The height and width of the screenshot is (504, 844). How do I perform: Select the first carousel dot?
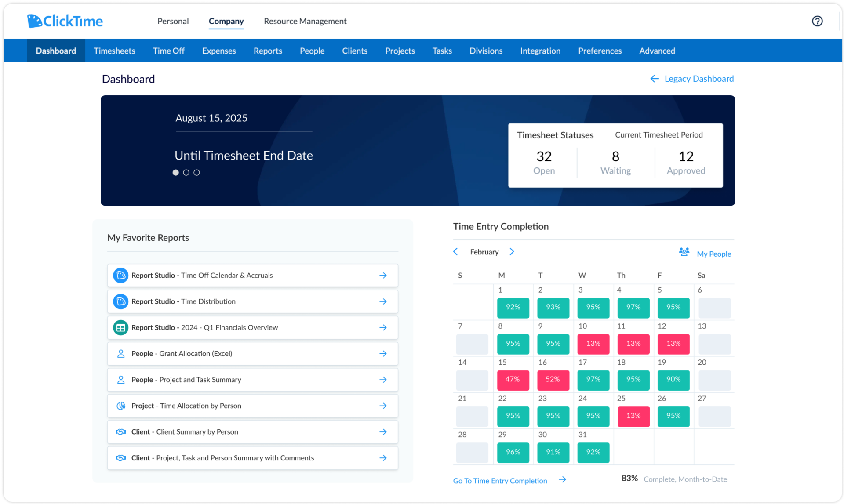click(175, 173)
